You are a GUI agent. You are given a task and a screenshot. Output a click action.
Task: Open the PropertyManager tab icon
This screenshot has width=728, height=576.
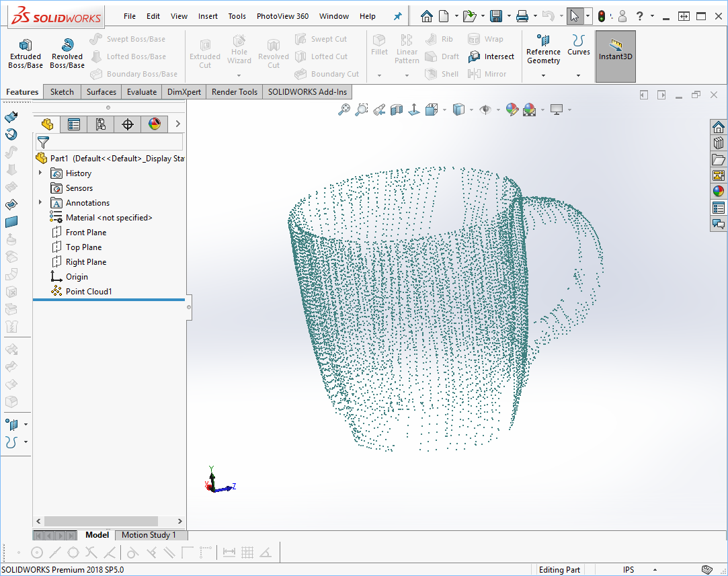pos(74,124)
